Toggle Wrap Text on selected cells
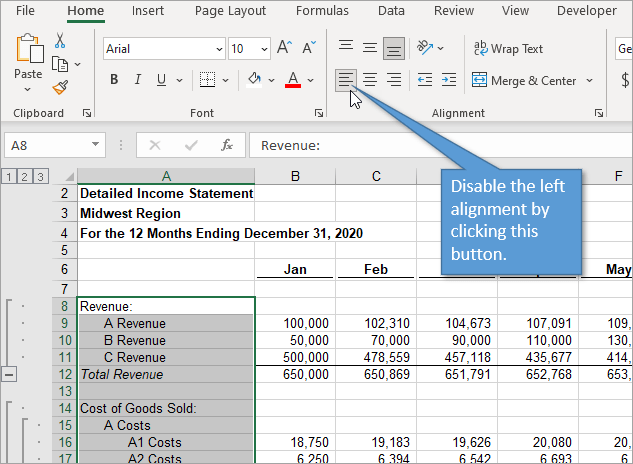This screenshot has width=633, height=464. coord(508,48)
